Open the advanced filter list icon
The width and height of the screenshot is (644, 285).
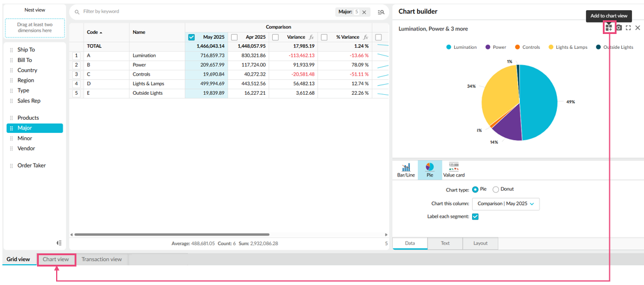pos(381,12)
